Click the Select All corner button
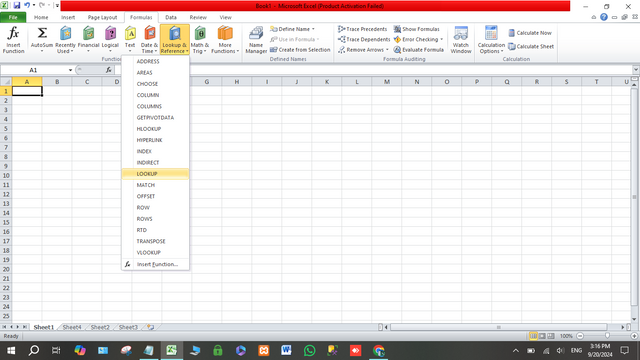Screen dimensions: 640x360 (6, 82)
